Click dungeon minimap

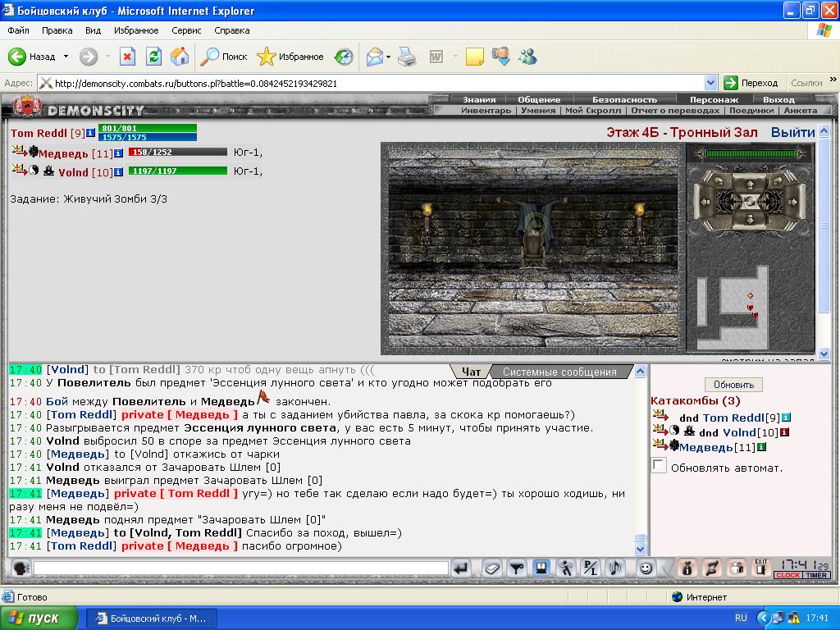pyautogui.click(x=733, y=307)
